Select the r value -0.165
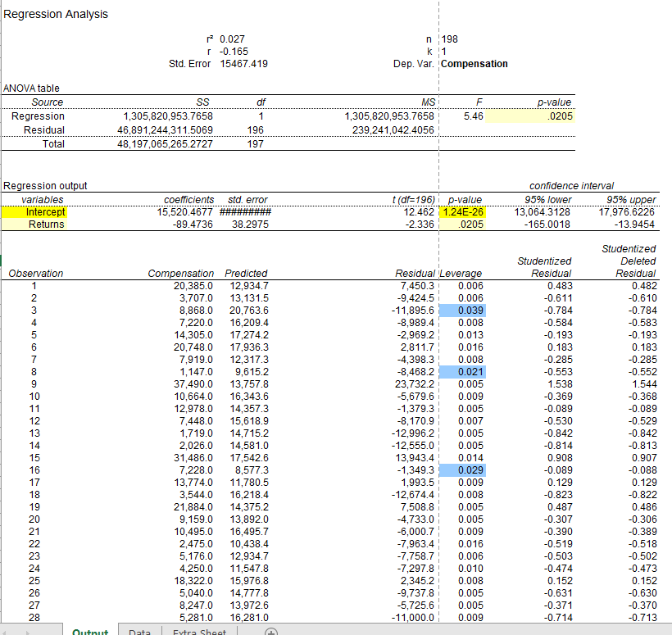Image resolution: width=672 pixels, height=635 pixels. pos(234,52)
